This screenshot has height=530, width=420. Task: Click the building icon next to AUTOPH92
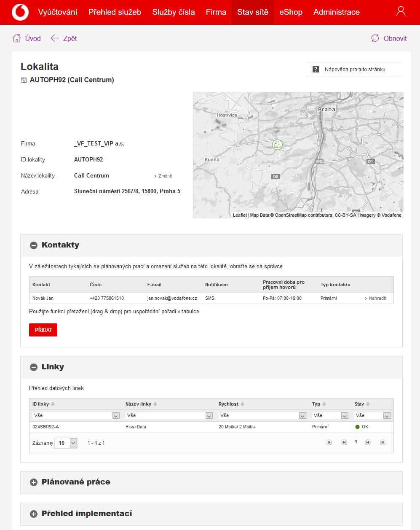(24, 80)
